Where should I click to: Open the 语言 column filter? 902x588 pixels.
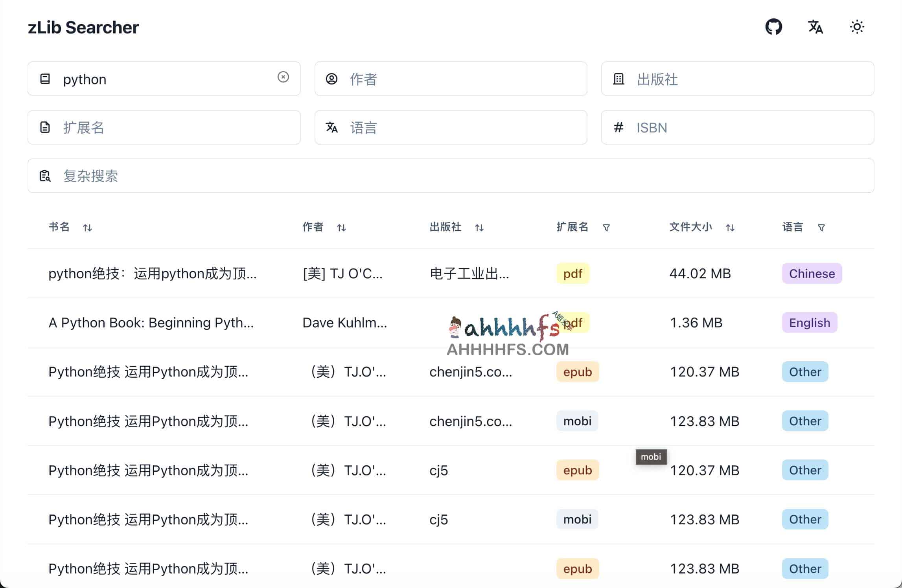click(x=821, y=228)
